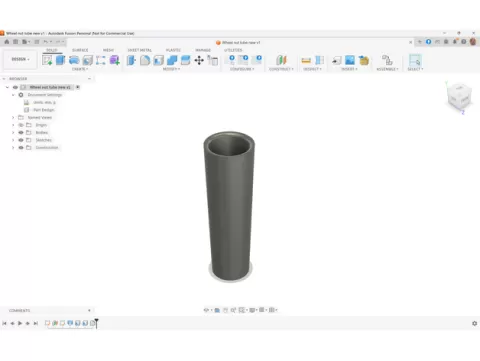Toggle visibility of the Bodies folder
Screen dimensions: 480x361
tap(21, 132)
